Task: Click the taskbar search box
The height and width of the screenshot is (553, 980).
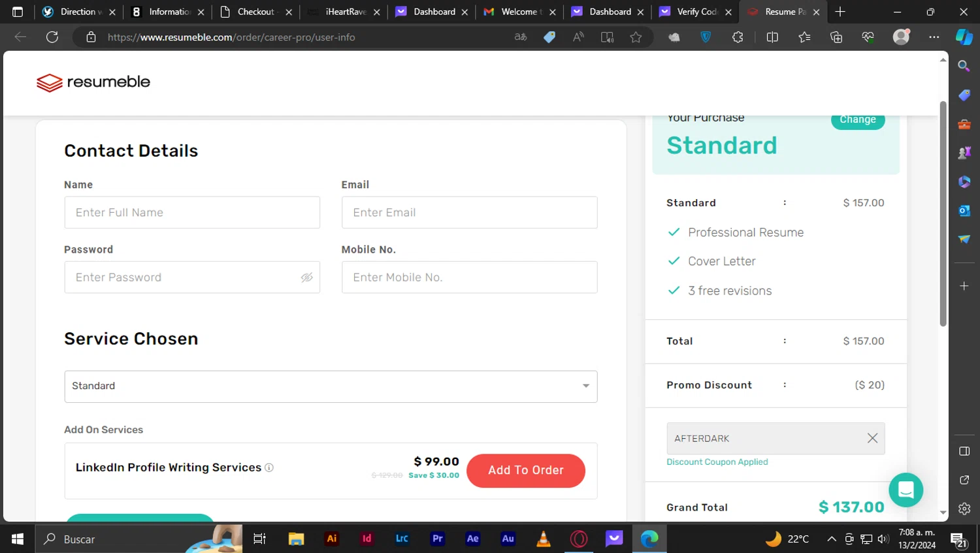Action: click(x=139, y=539)
